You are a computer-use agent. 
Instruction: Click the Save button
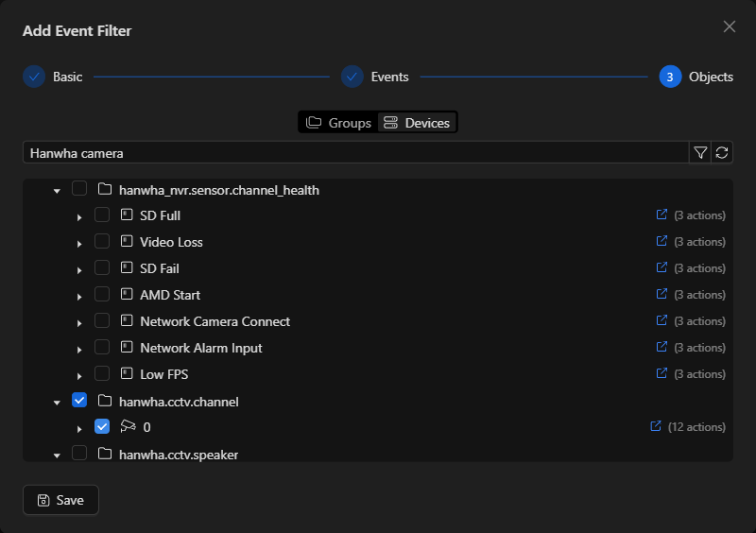(60, 500)
